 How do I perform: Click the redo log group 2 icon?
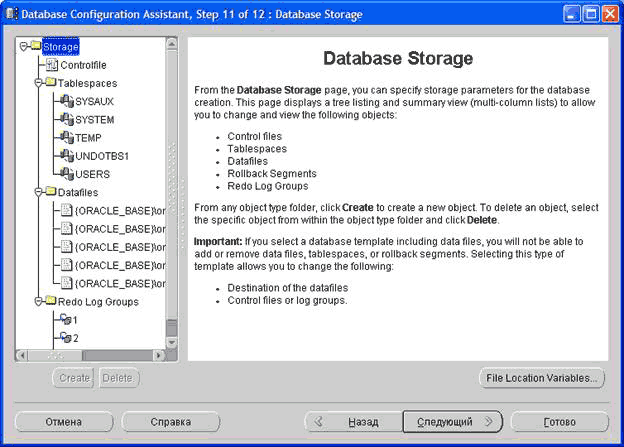tap(66, 338)
